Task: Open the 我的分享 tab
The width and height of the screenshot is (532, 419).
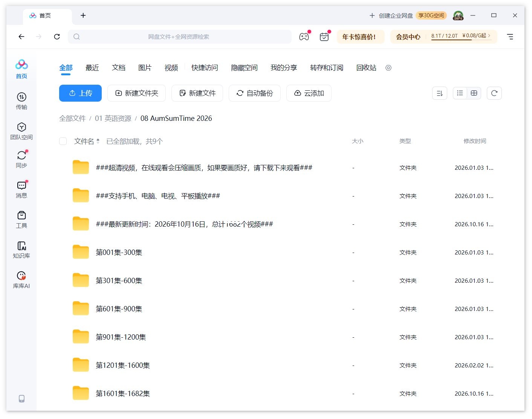Action: [284, 68]
